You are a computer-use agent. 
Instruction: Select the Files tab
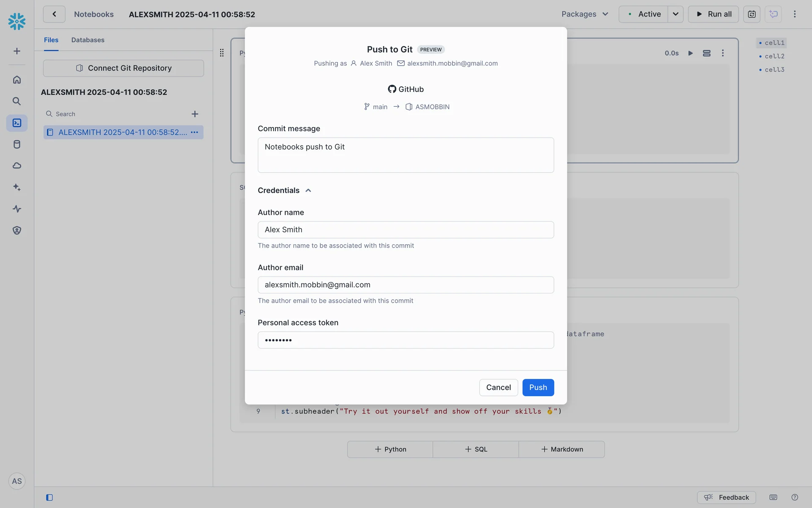(x=51, y=40)
